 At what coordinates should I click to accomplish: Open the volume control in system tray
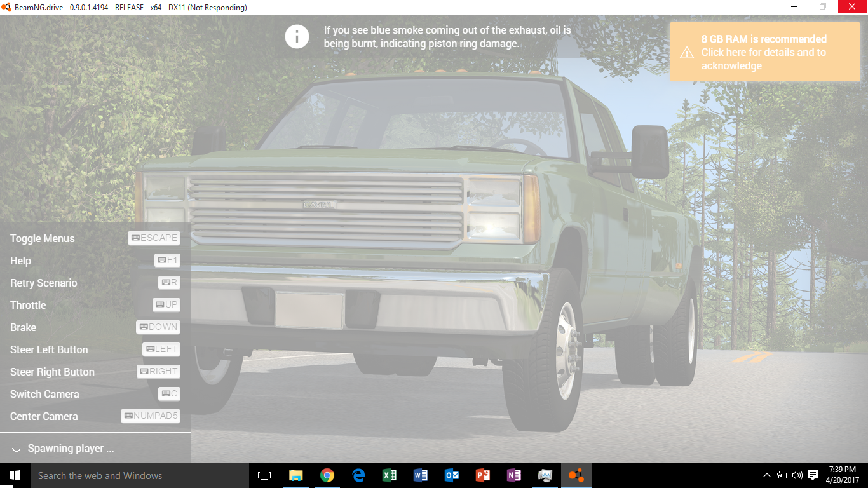(797, 475)
